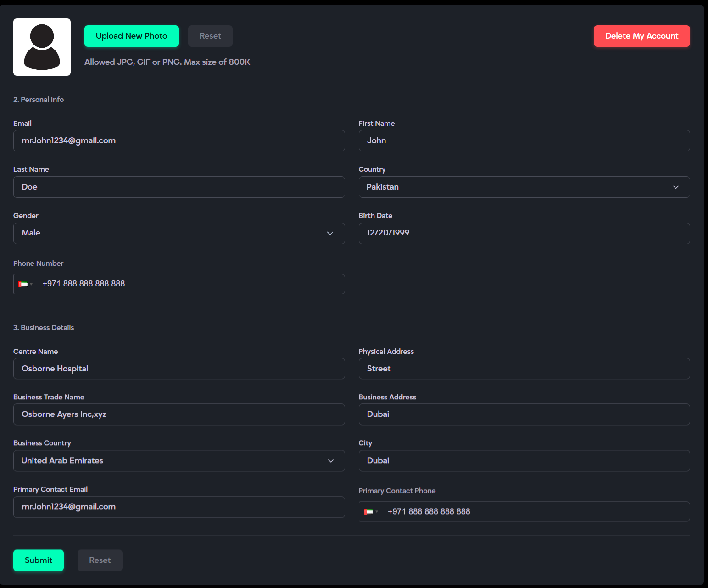Screen dimensions: 708x588
Task: Click the Physical Address field
Action: pos(524,369)
